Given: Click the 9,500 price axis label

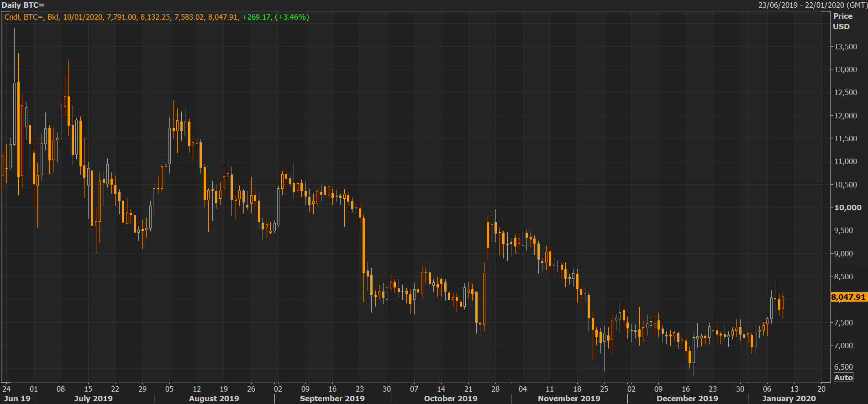Looking at the screenshot, I should 843,230.
